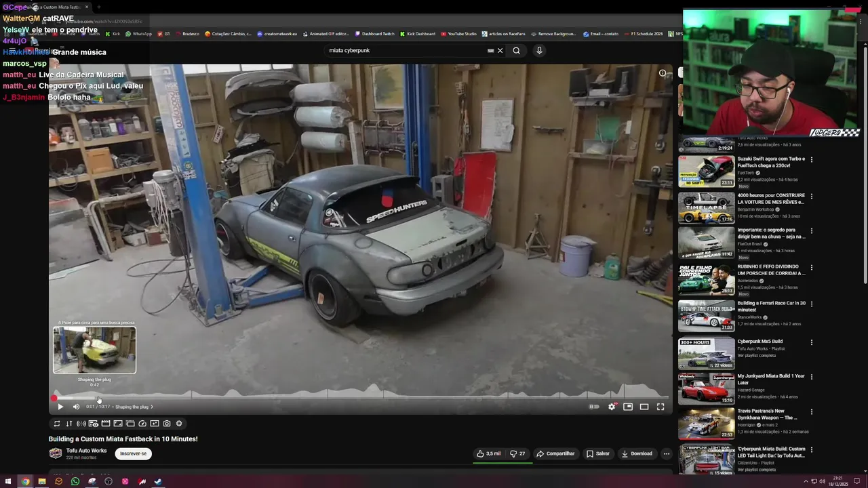Click the Dashboard Twitch bookmark

374,33
